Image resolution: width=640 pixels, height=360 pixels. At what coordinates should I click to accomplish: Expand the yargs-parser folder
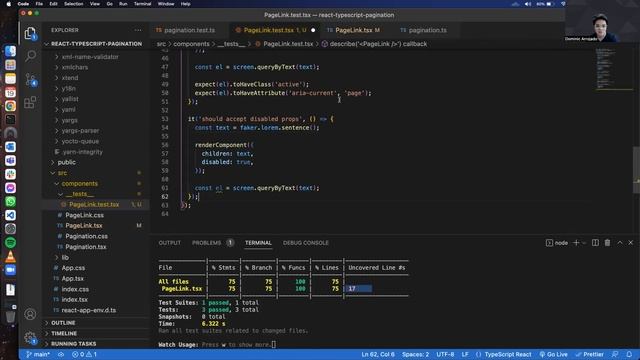(96, 131)
